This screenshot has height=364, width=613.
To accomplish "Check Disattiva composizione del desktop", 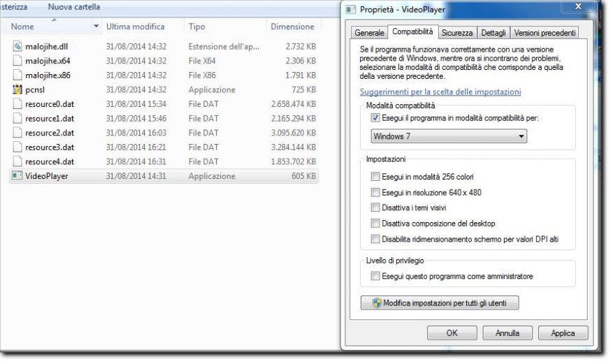I will coord(375,224).
